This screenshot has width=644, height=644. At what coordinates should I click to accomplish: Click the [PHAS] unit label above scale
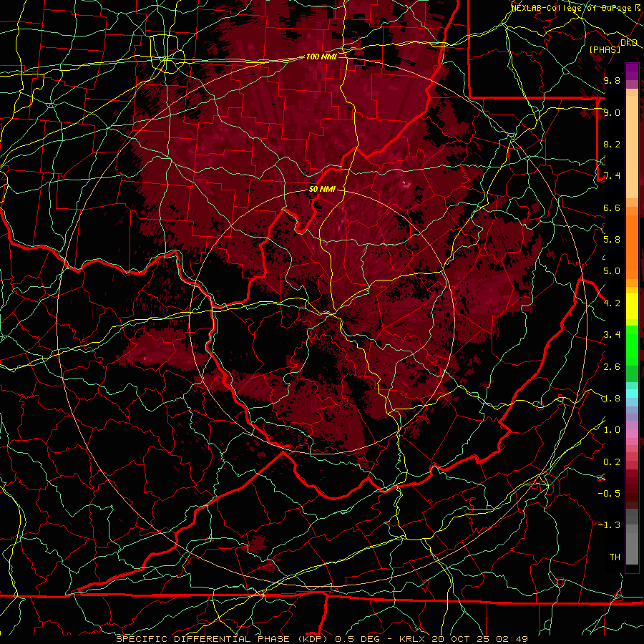pos(605,49)
